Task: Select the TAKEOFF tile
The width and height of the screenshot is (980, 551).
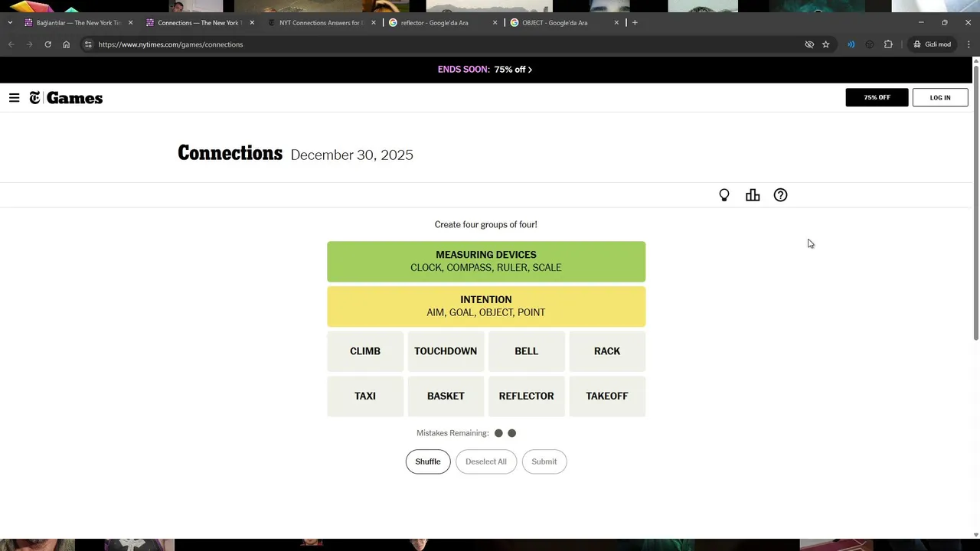Action: pyautogui.click(x=607, y=396)
